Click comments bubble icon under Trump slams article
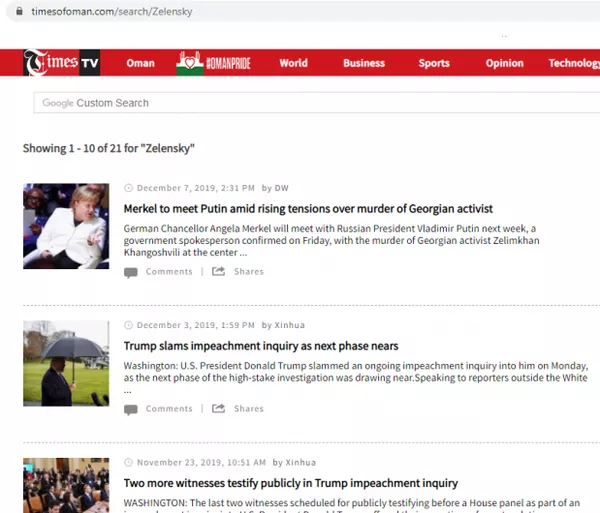 (131, 410)
